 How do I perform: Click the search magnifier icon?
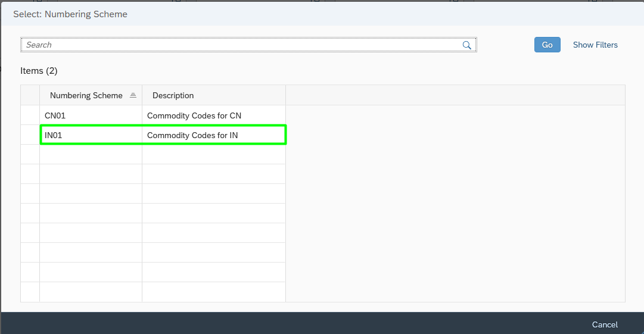pyautogui.click(x=466, y=45)
